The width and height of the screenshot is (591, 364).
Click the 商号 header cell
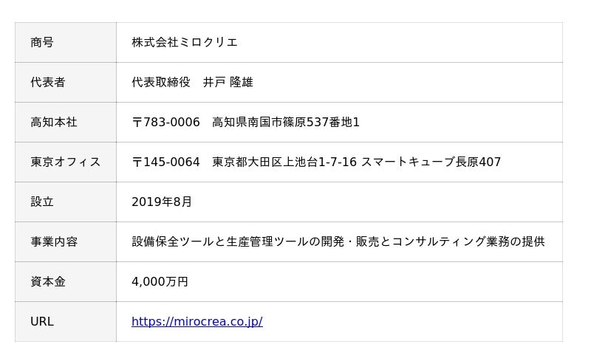(42, 42)
